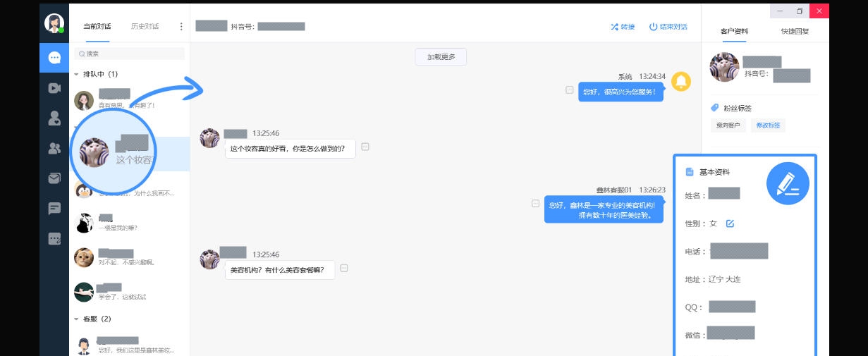
Task: Collapse the 排队中 (1) group
Action: [x=76, y=74]
